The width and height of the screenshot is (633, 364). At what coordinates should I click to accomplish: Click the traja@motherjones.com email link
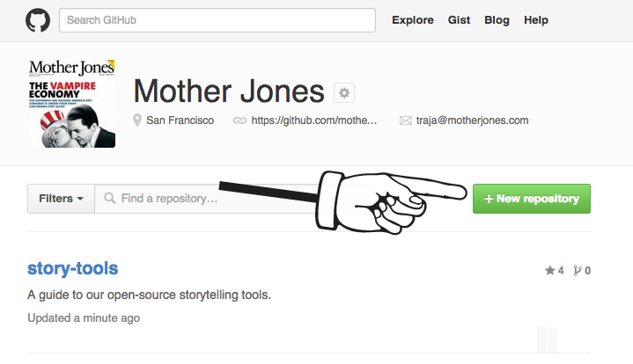[x=472, y=120]
